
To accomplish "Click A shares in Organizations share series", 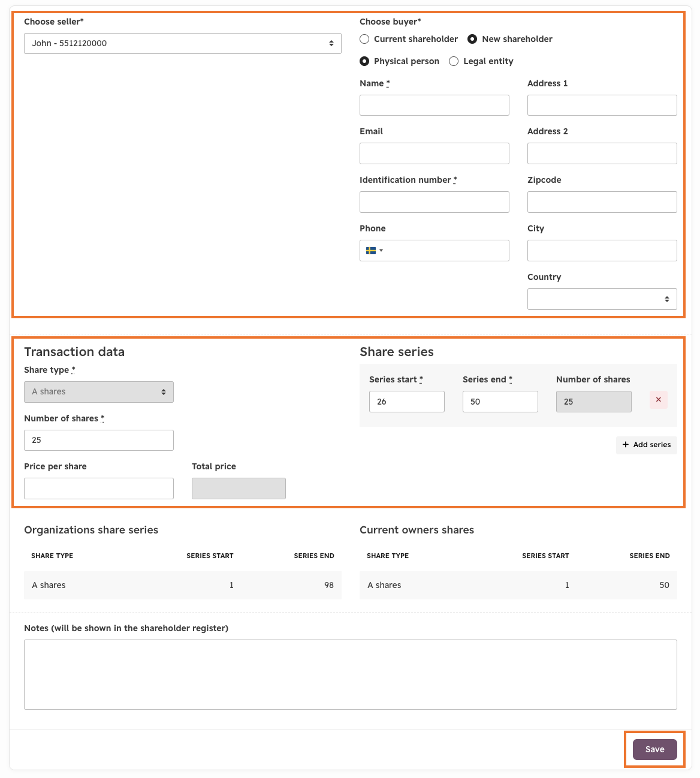I will 49,585.
